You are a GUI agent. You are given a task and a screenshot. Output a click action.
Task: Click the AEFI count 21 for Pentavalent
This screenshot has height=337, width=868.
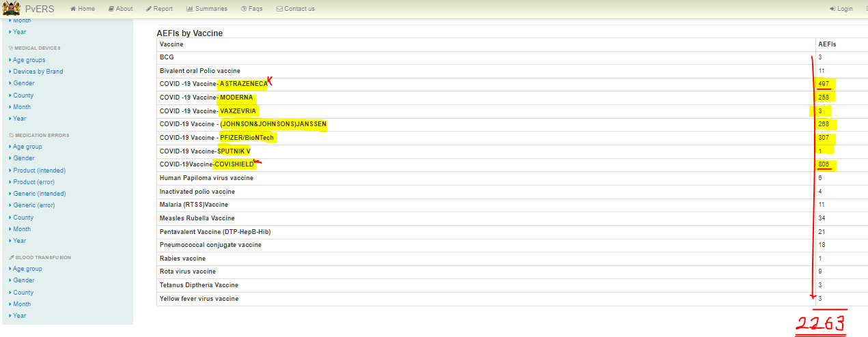tap(822, 232)
